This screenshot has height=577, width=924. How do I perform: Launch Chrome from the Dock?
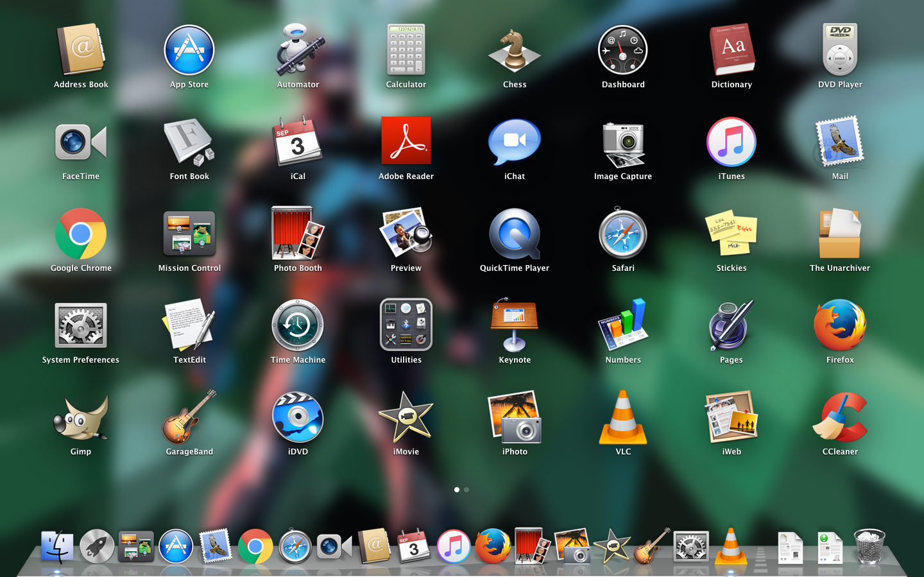point(255,547)
